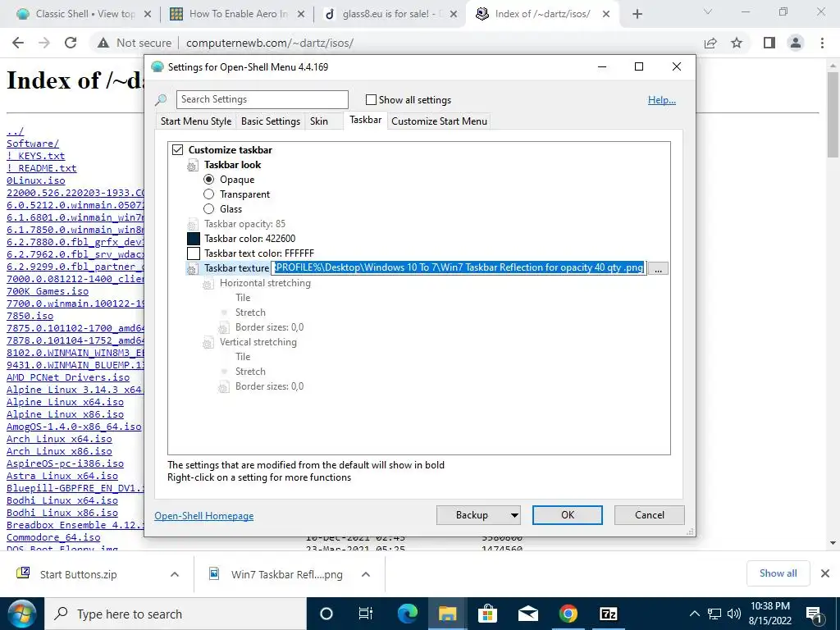Open the Backup dropdown arrow

(x=514, y=515)
